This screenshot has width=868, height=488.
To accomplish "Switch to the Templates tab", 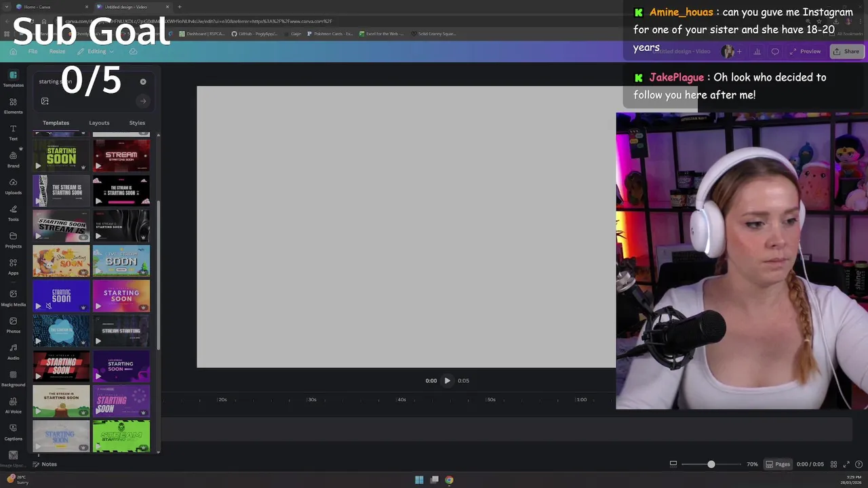I will (x=56, y=123).
